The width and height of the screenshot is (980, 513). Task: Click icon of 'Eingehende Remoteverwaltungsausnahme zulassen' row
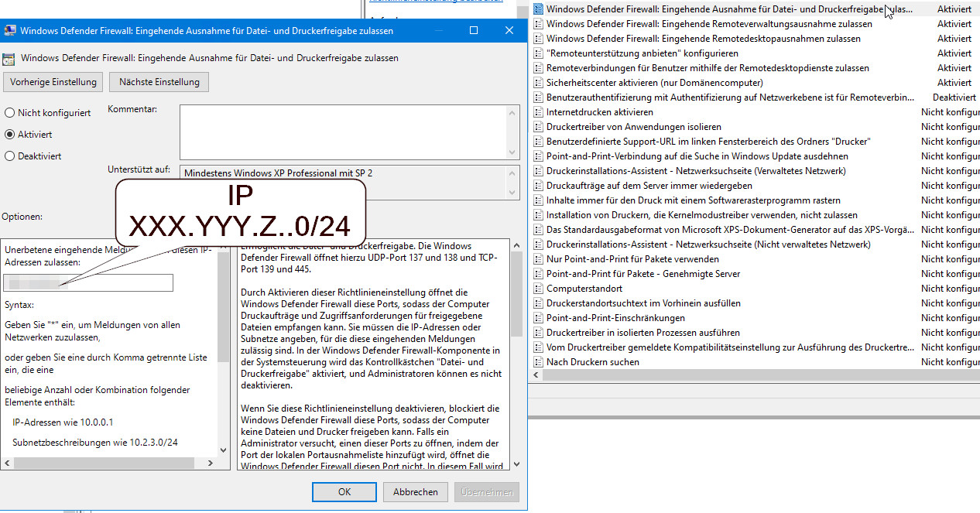539,24
